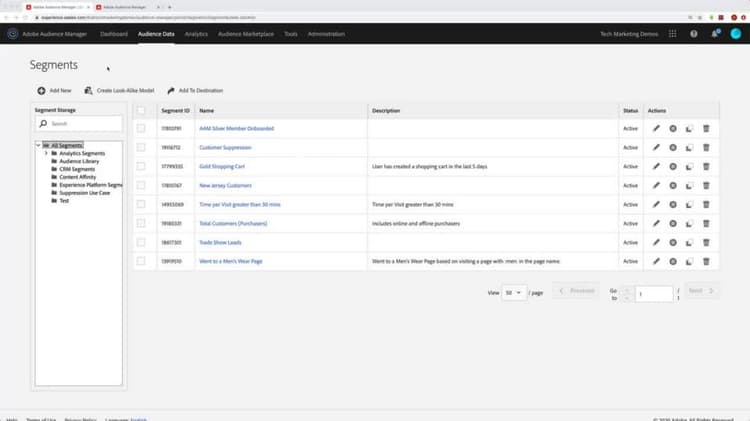This screenshot has height=421, width=750.
Task: Open the New Jersey Customers segment link
Action: (225, 185)
